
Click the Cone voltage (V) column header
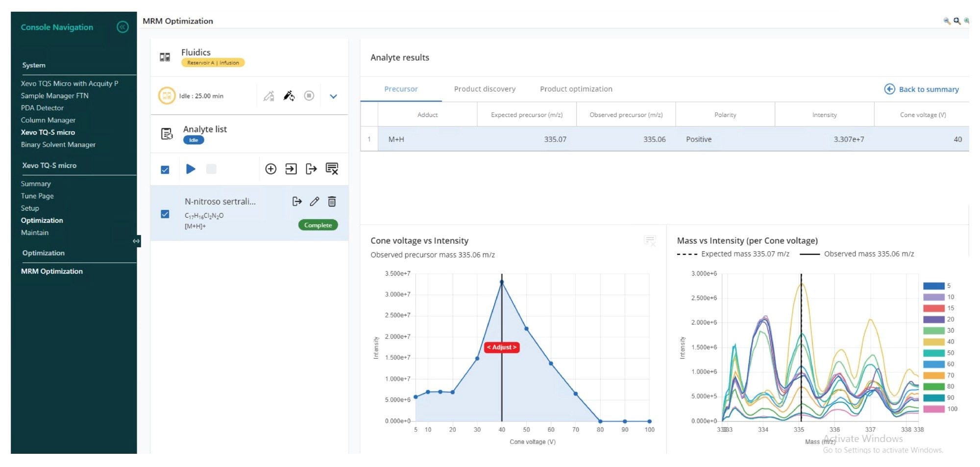(x=923, y=115)
